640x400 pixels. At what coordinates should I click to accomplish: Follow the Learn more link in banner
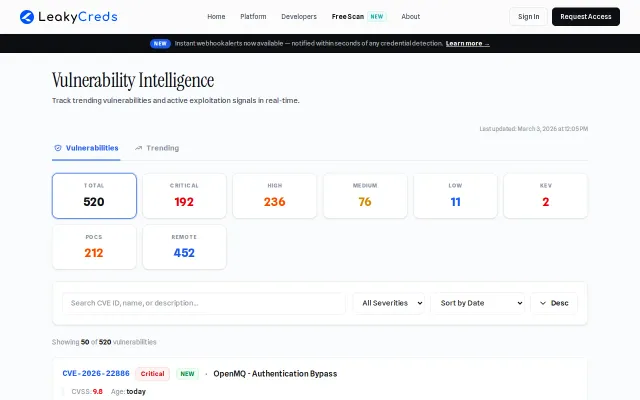pos(468,44)
